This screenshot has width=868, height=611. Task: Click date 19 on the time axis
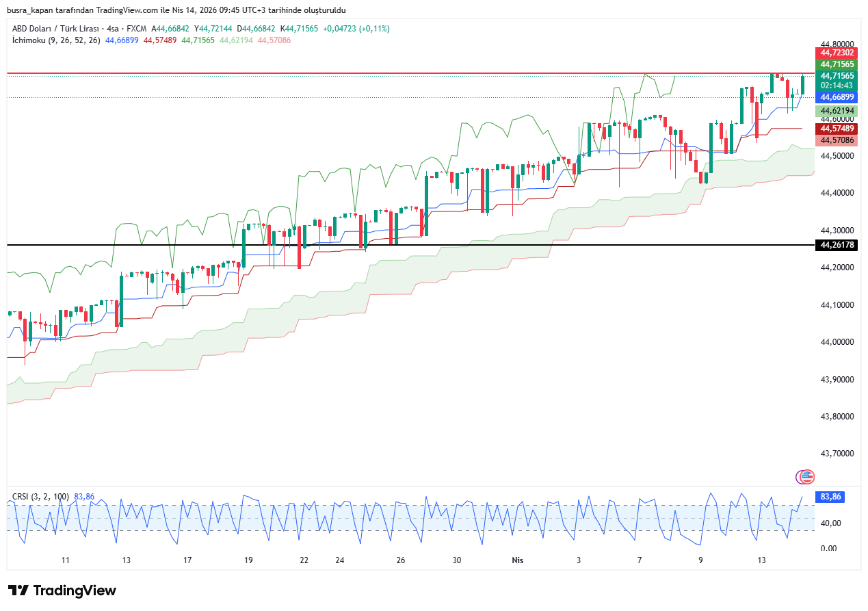(x=248, y=560)
